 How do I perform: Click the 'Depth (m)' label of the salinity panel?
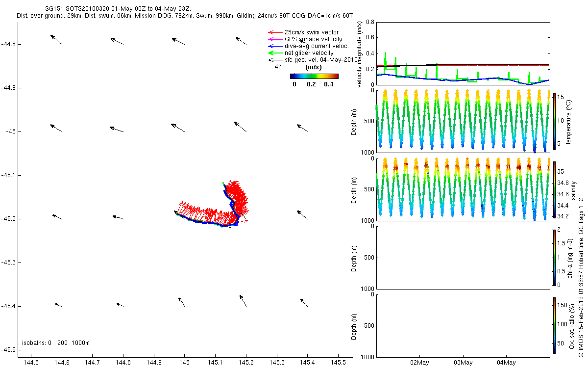(x=354, y=190)
